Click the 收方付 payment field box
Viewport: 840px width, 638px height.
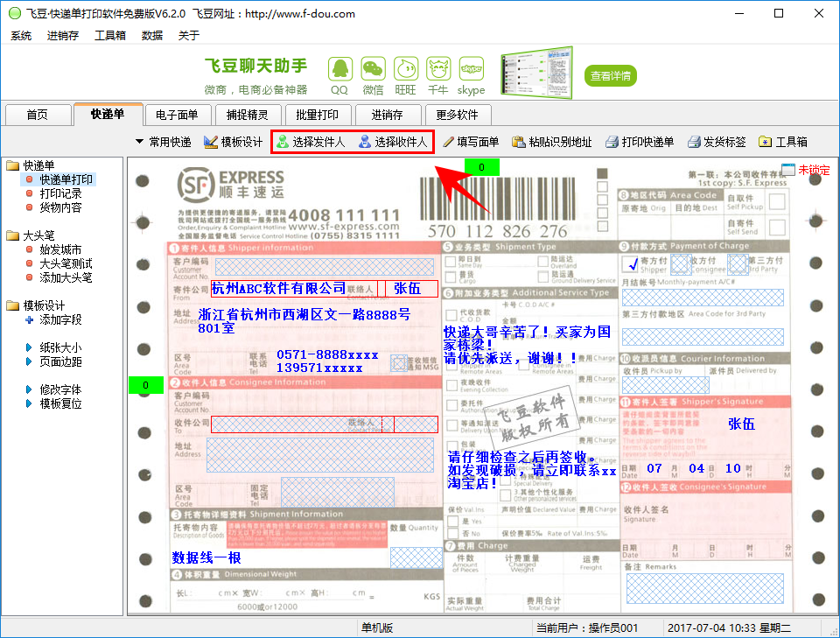(681, 264)
